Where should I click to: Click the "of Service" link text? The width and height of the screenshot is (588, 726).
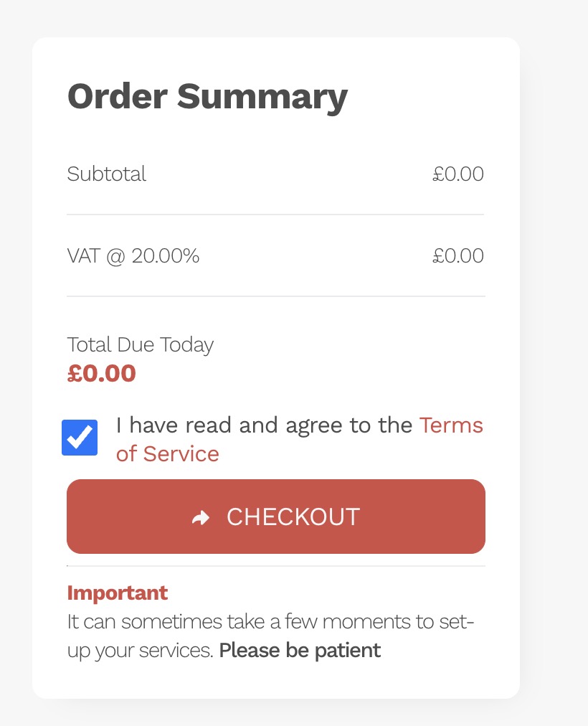(167, 454)
